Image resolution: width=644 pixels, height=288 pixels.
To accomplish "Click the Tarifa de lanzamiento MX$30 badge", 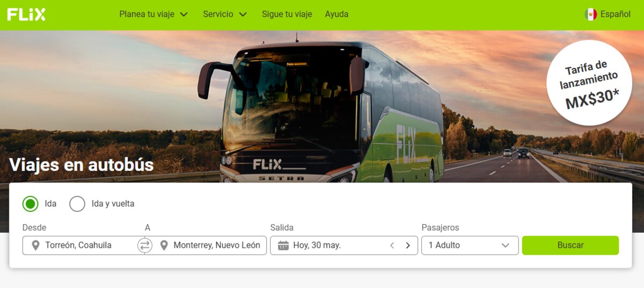I will point(589,83).
